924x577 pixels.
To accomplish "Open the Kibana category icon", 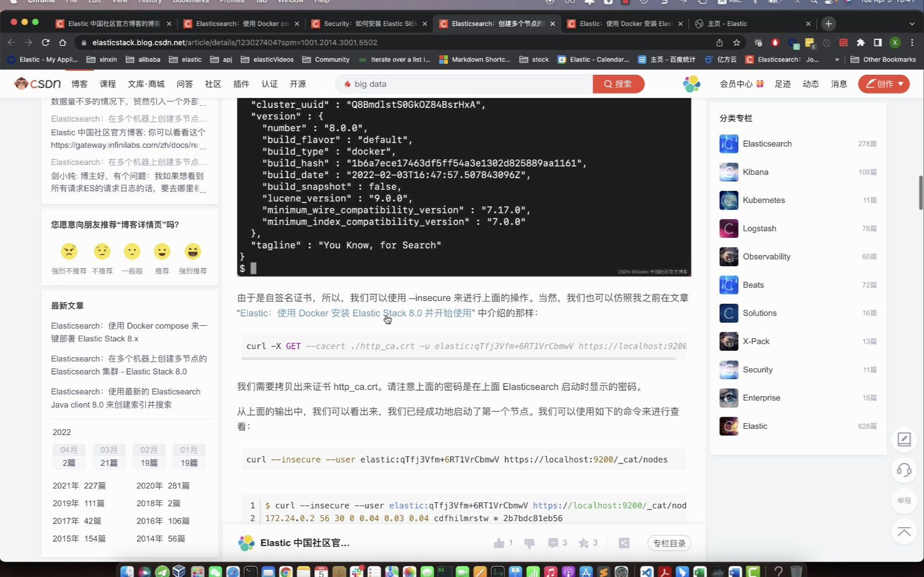I will tap(729, 172).
